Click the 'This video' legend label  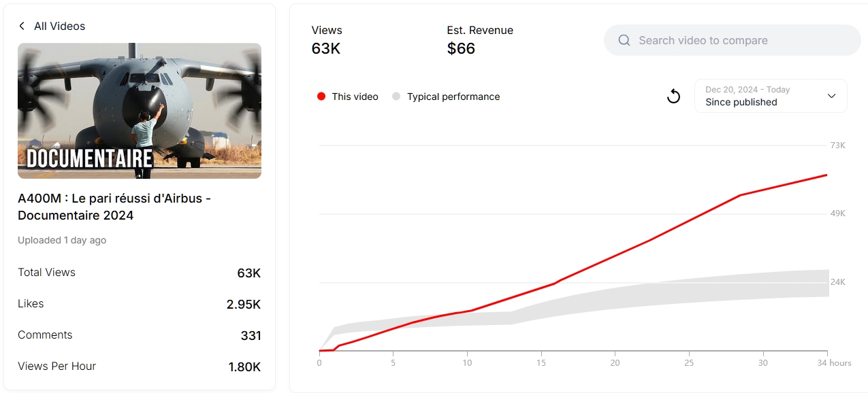(x=355, y=97)
